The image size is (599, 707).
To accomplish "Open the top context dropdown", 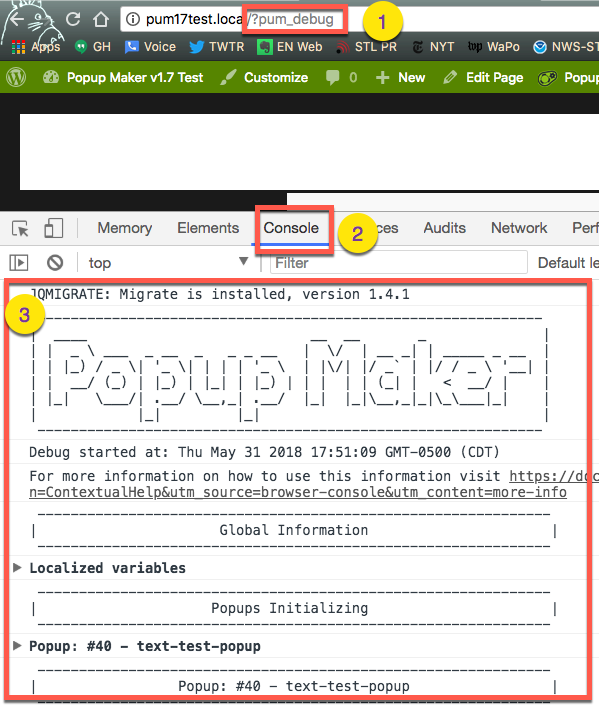I will 169,263.
